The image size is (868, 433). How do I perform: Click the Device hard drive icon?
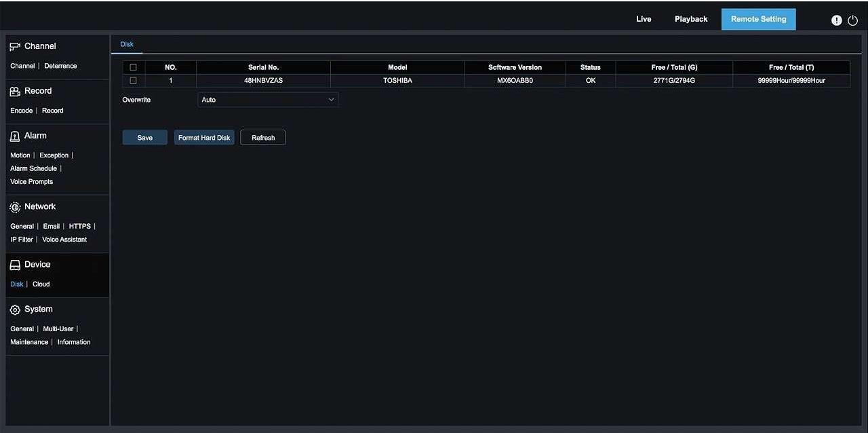click(x=15, y=265)
